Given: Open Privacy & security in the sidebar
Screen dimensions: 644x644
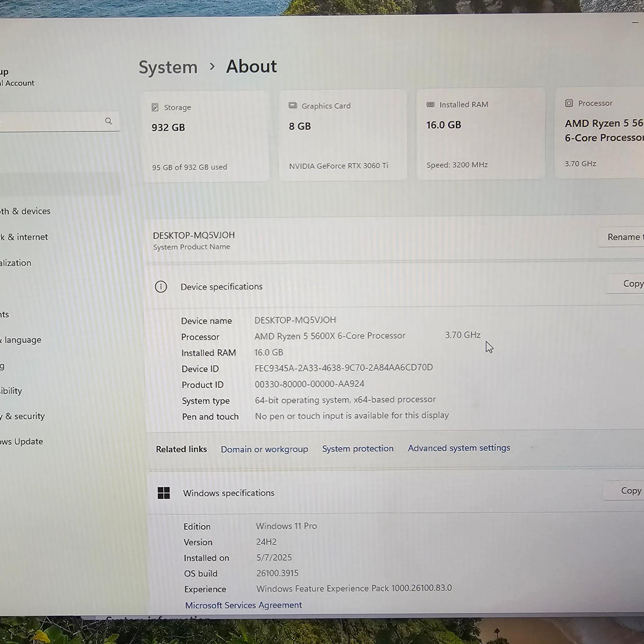Looking at the screenshot, I should coord(22,416).
